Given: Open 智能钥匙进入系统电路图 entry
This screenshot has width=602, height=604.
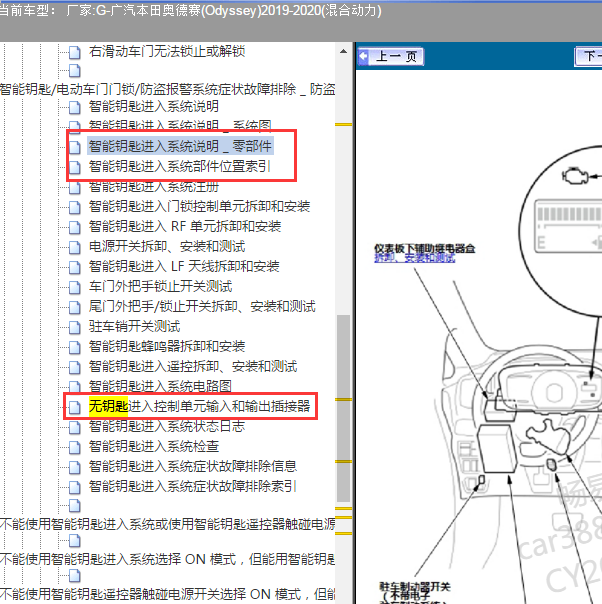Looking at the screenshot, I should [160, 386].
